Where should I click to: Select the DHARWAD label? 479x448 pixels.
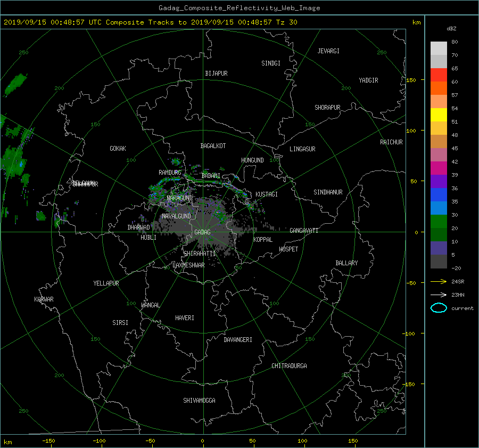click(138, 227)
